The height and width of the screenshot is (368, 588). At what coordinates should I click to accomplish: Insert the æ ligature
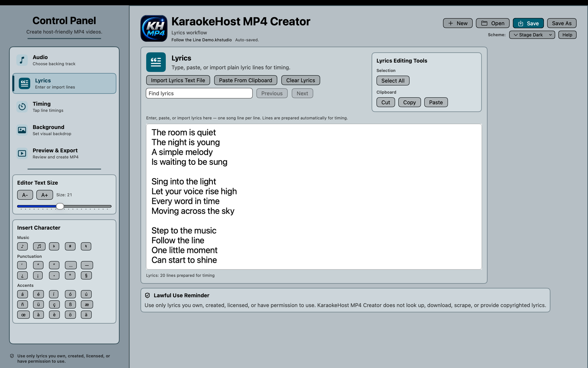(87, 304)
